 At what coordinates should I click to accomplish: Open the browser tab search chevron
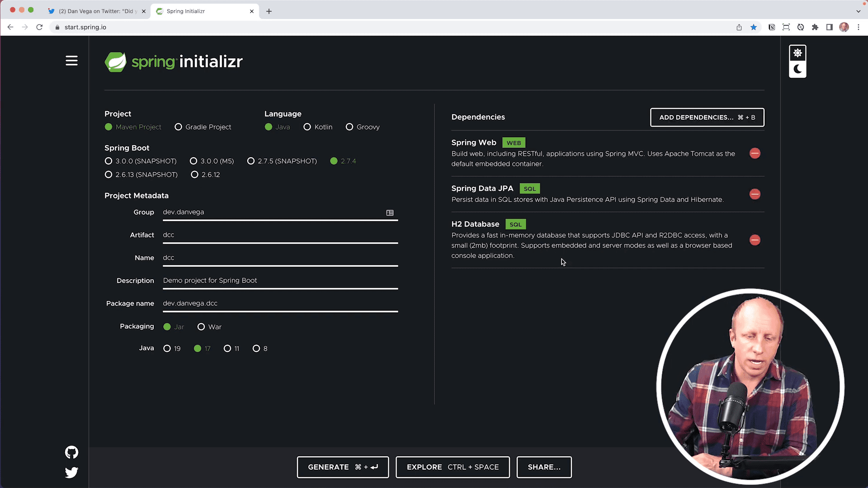coord(858,11)
